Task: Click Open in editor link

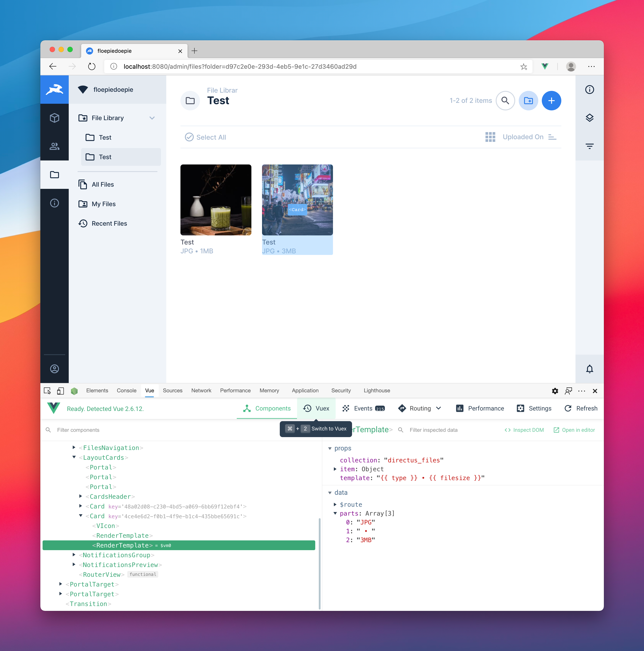Action: [574, 430]
